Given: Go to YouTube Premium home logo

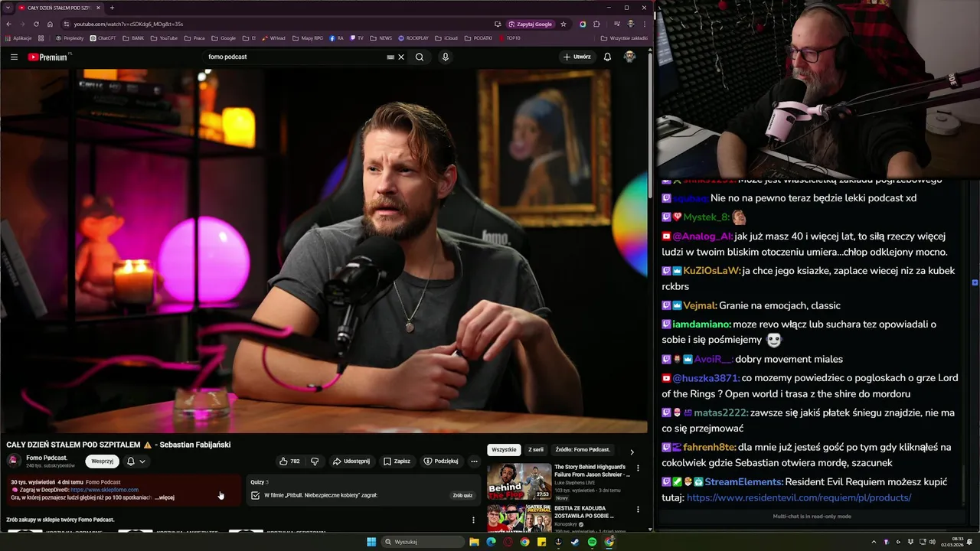Looking at the screenshot, I should pos(49,57).
